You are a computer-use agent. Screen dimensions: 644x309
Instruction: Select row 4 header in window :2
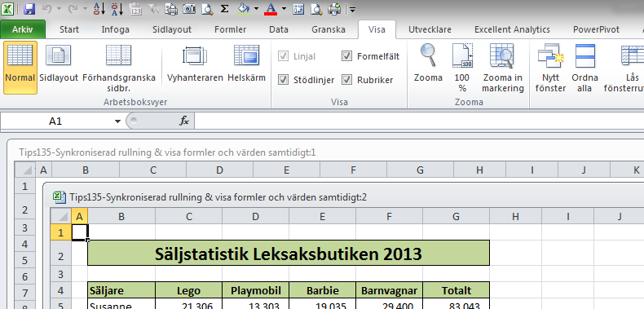point(61,290)
